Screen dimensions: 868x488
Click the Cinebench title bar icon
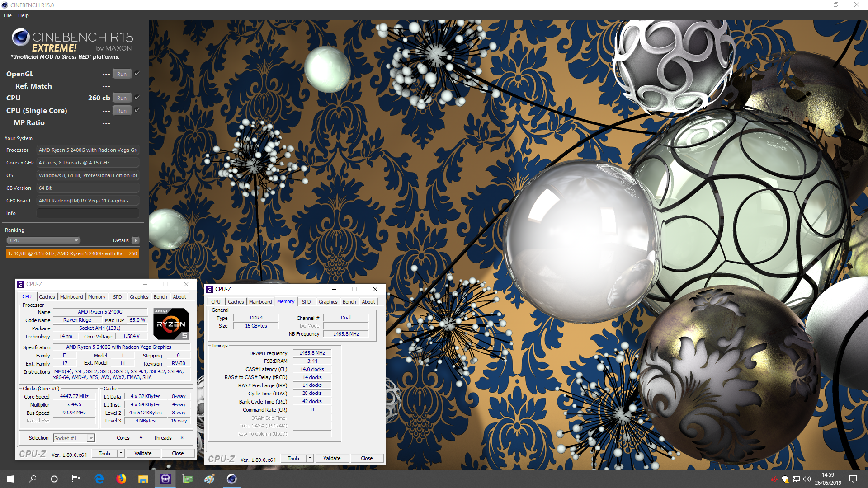click(x=5, y=5)
